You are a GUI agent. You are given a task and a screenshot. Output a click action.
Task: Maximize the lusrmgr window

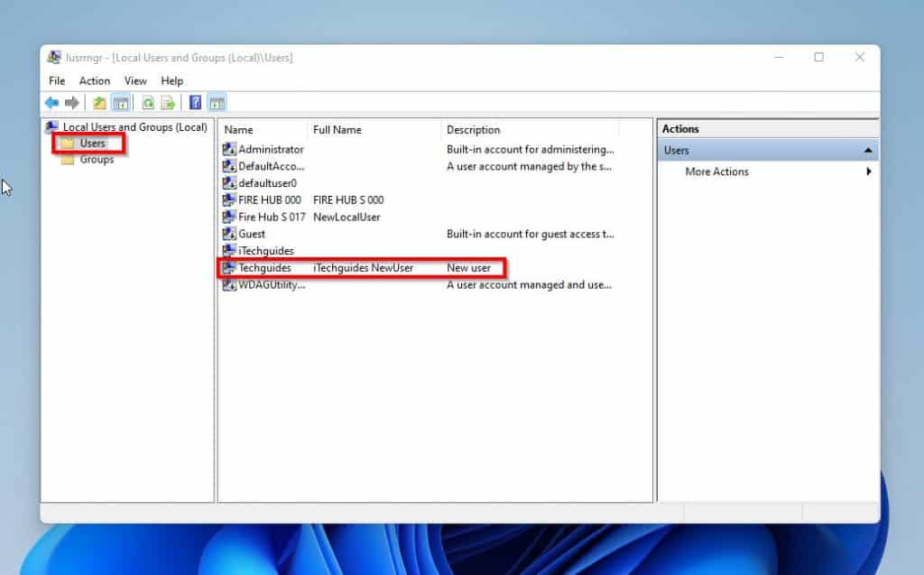tap(819, 57)
